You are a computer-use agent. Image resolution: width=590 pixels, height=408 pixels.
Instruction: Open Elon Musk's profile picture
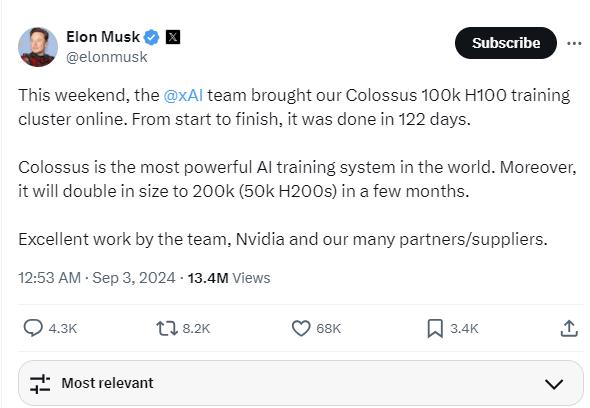[x=38, y=47]
